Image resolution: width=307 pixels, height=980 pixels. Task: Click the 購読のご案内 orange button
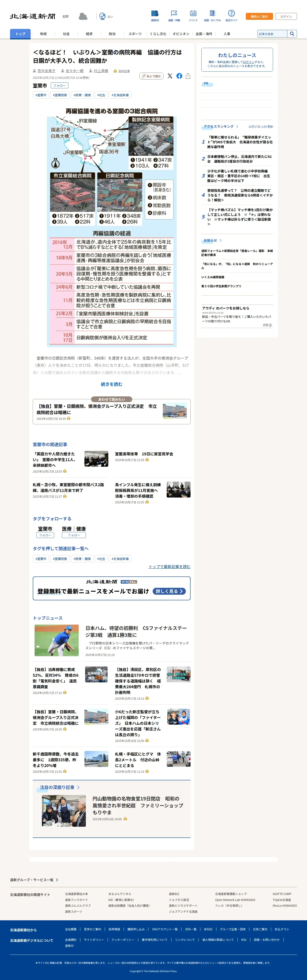[x=259, y=16]
